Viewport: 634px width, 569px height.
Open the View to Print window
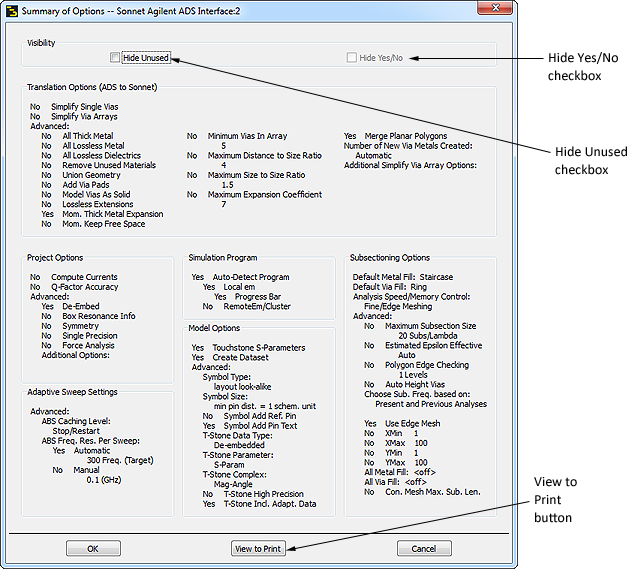point(258,549)
